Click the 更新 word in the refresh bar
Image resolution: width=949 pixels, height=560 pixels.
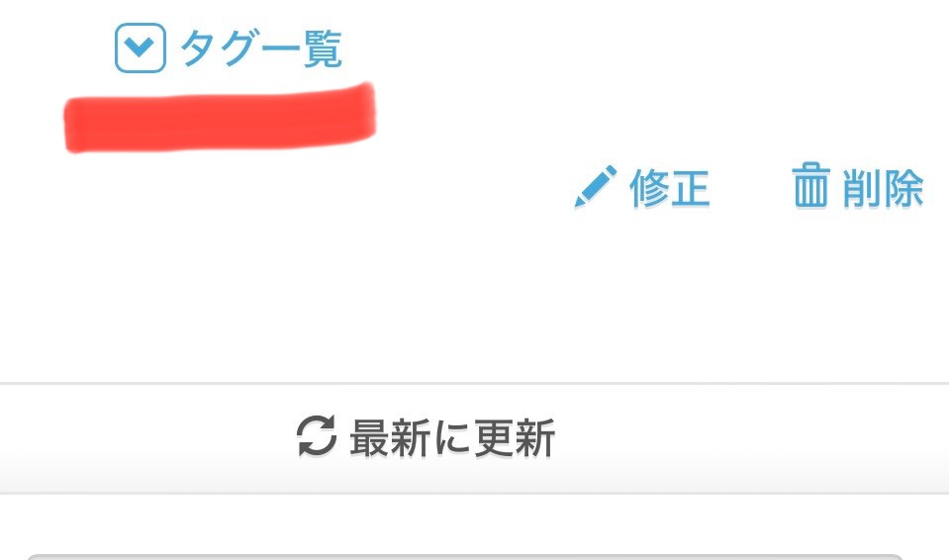coord(515,437)
